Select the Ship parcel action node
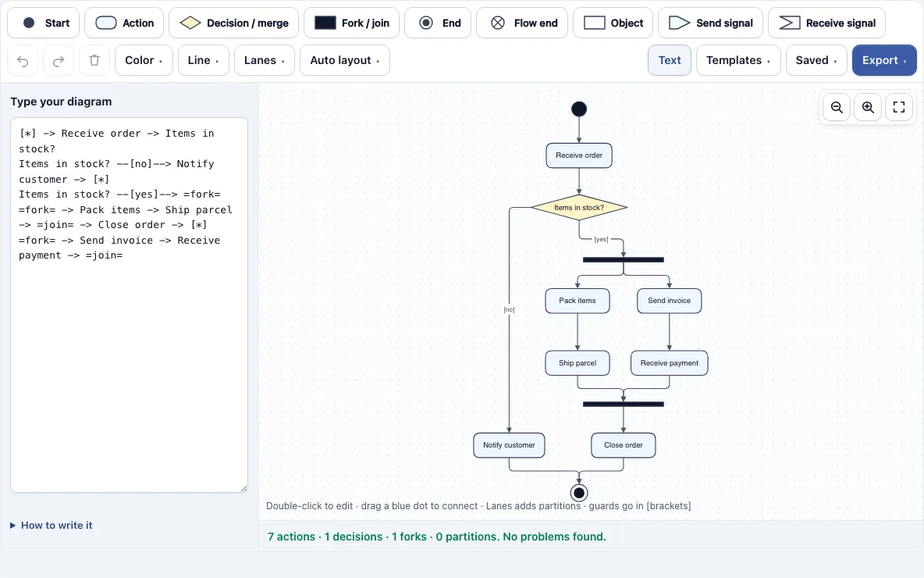 (x=577, y=363)
